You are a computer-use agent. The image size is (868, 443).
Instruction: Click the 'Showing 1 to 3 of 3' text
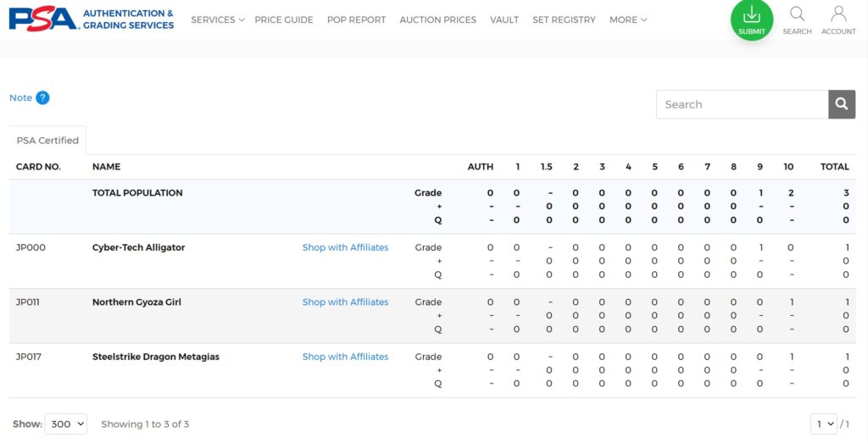145,424
